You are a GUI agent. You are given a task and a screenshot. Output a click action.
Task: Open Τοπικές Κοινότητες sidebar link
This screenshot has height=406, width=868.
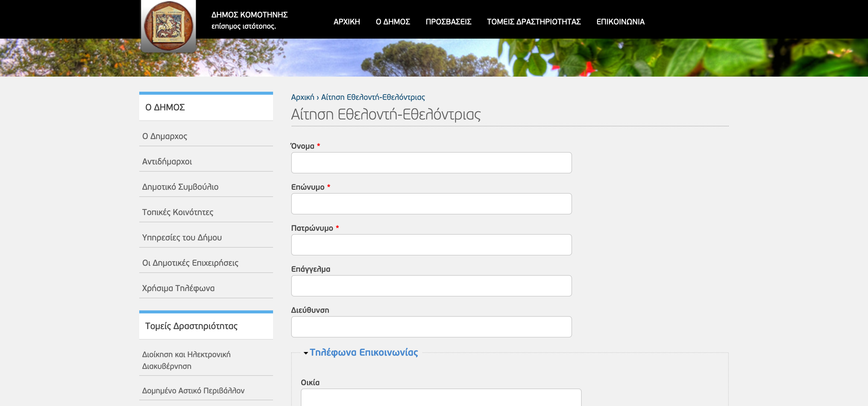click(x=178, y=212)
